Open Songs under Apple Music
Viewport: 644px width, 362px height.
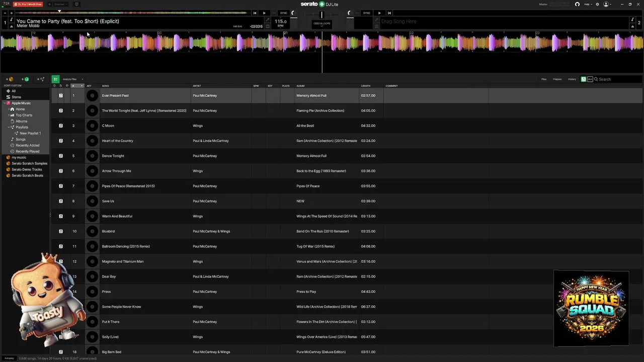21,139
